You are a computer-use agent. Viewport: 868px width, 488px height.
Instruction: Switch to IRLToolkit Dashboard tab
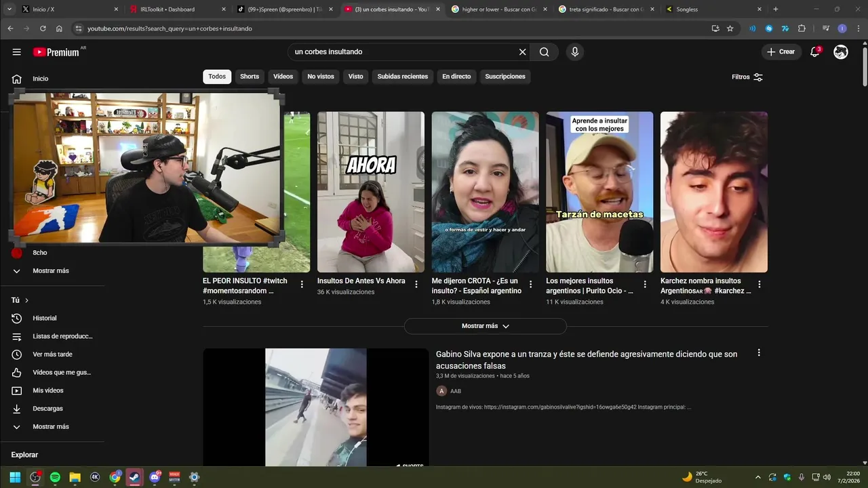(x=178, y=9)
